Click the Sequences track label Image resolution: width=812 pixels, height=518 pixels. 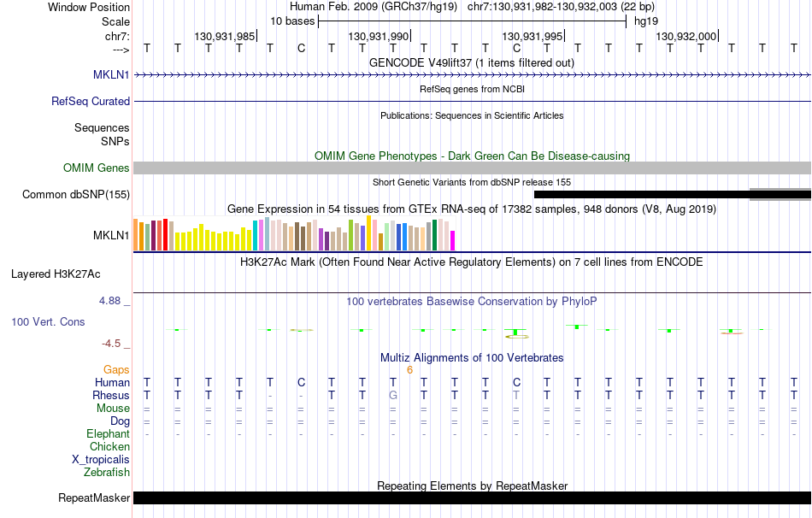(102, 127)
